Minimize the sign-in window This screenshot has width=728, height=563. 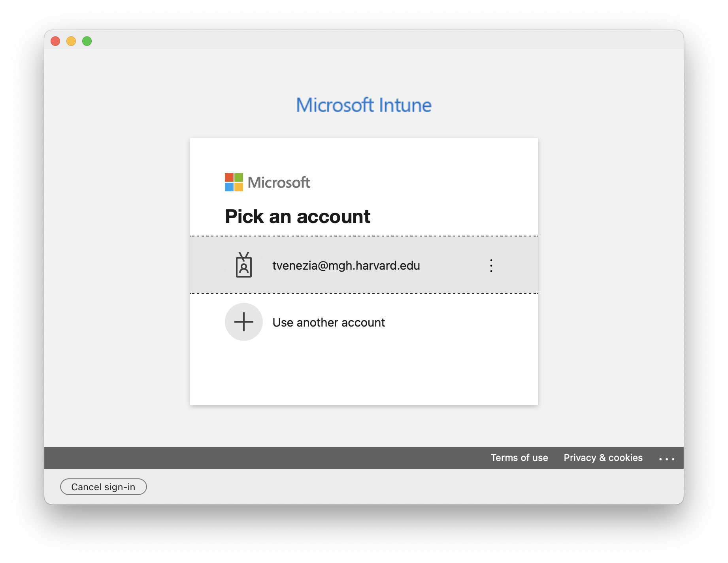tap(71, 41)
